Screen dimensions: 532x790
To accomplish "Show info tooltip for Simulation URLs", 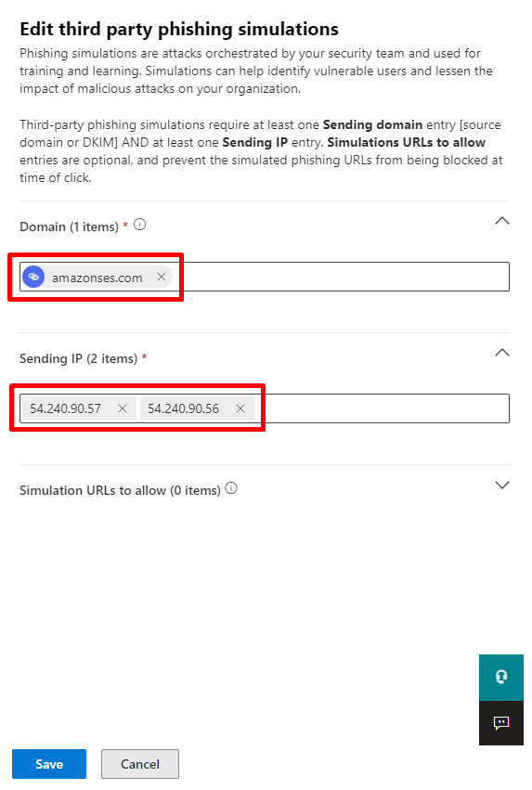I will pos(231,488).
